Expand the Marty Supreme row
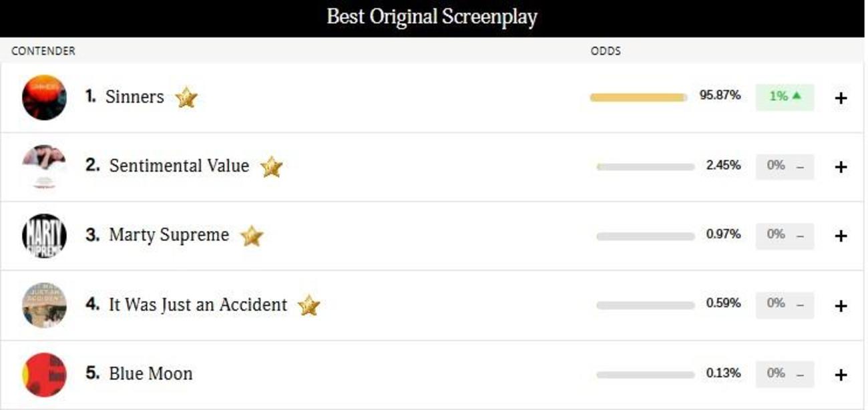Image resolution: width=868 pixels, height=410 pixels. (x=841, y=236)
